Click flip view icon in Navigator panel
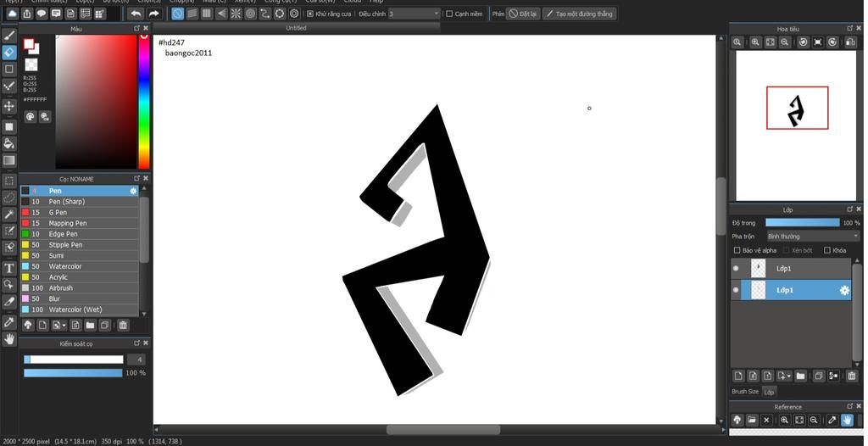Viewport: 868px width, 446px height. 850,42
